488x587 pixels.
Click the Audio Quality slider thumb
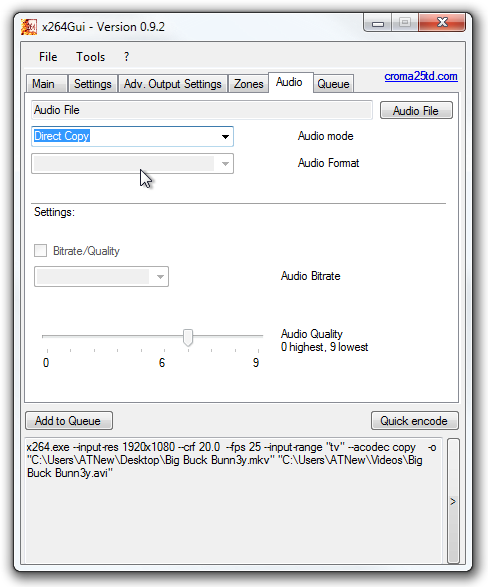click(188, 338)
